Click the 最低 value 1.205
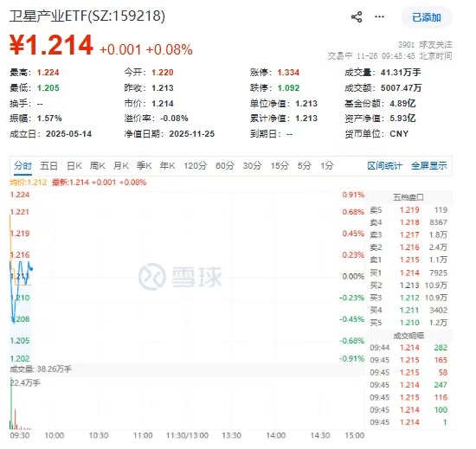Screen dimensions: 476x449 tap(48, 88)
